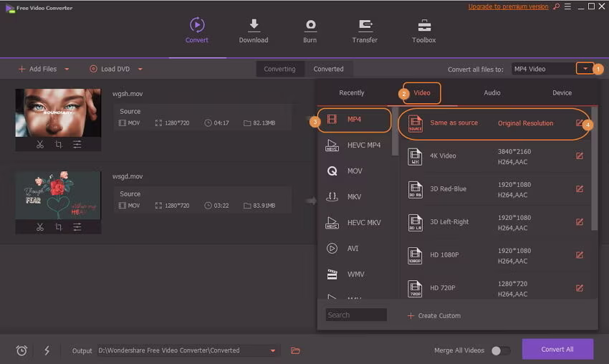Click the preset list scrollbar
The height and width of the screenshot is (364, 609).
[594, 169]
